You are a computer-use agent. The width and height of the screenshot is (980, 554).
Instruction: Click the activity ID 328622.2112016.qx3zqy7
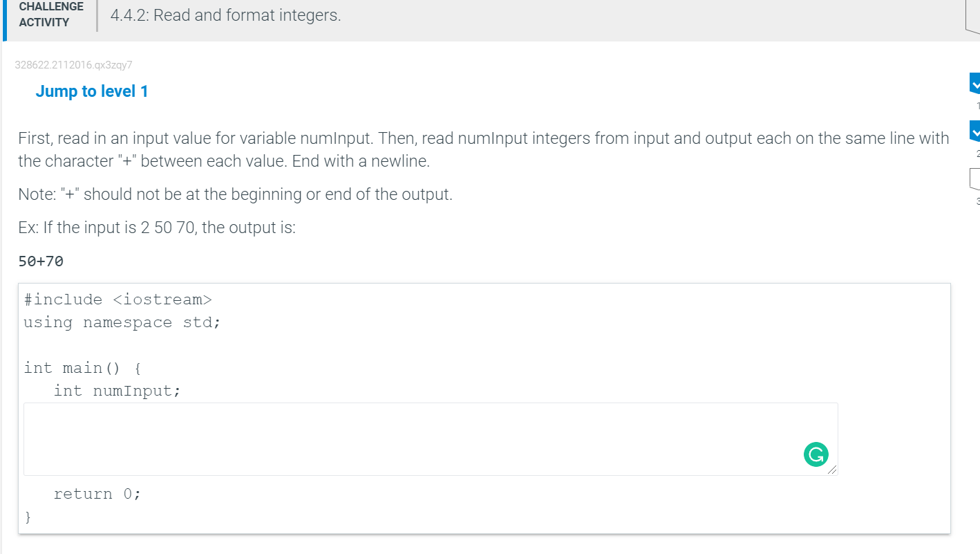[x=74, y=64]
